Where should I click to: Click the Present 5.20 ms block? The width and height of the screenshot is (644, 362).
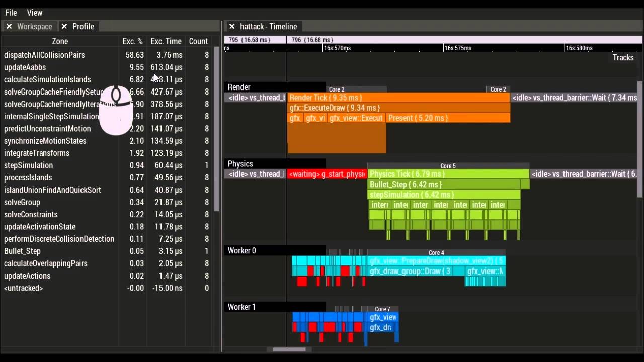point(448,118)
